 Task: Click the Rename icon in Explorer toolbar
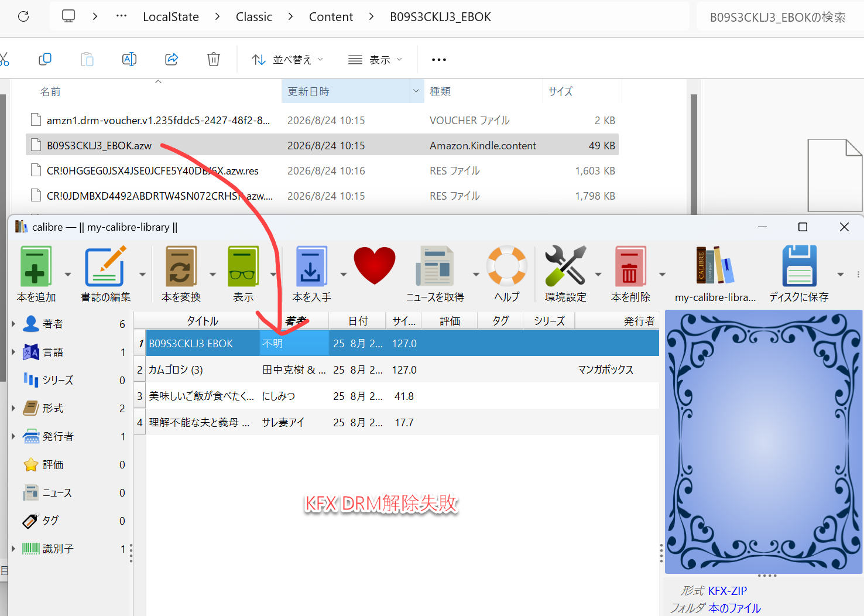(129, 59)
